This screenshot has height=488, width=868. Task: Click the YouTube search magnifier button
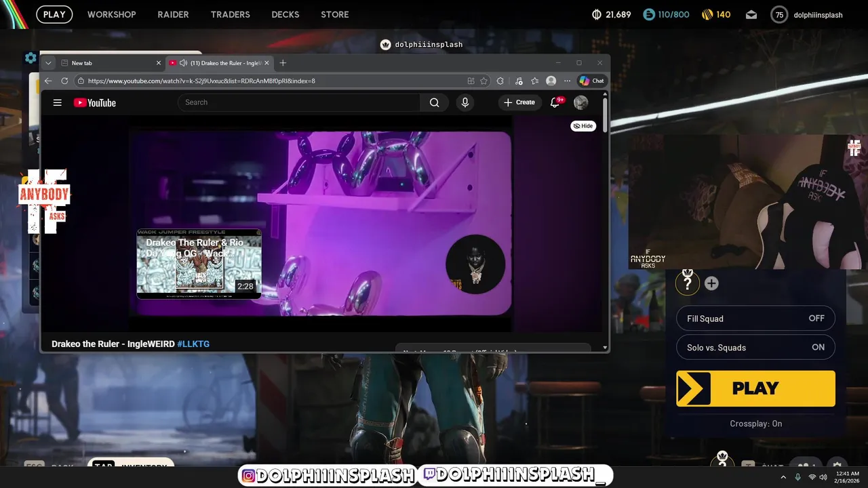coord(434,102)
